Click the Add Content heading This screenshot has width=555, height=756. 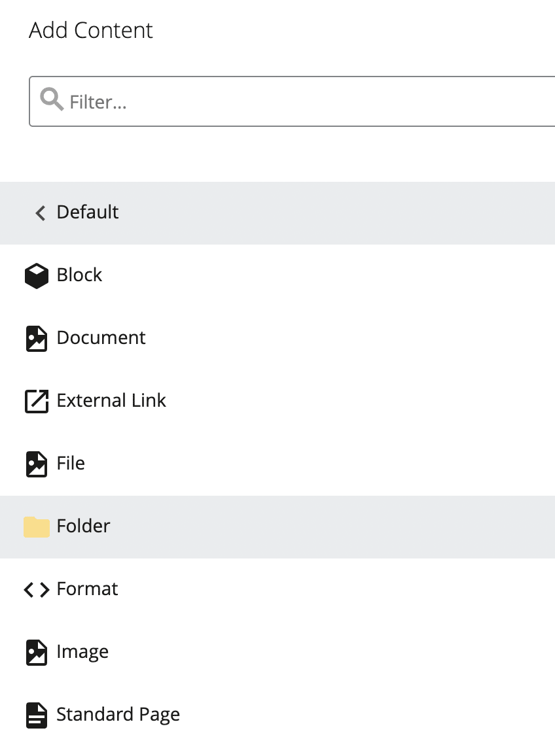click(90, 30)
